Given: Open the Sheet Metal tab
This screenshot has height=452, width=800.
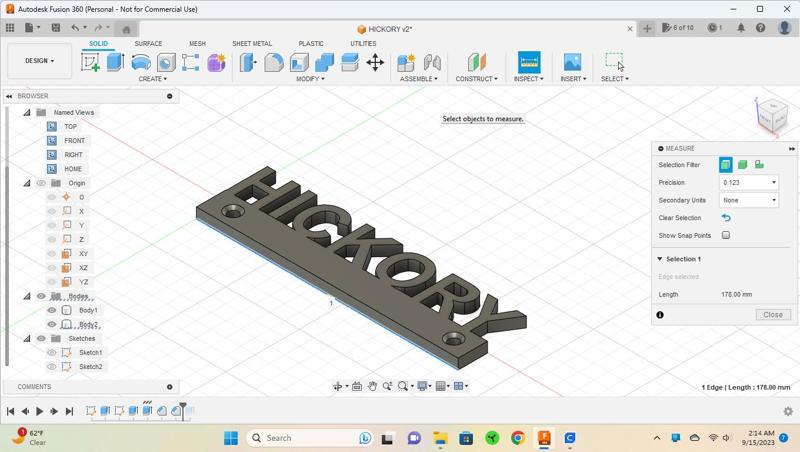Looking at the screenshot, I should pyautogui.click(x=251, y=44).
